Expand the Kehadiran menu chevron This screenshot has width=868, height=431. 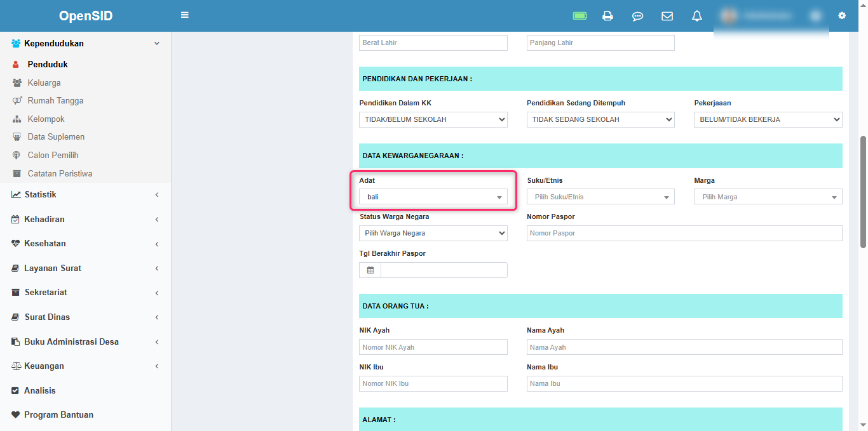pyautogui.click(x=157, y=220)
